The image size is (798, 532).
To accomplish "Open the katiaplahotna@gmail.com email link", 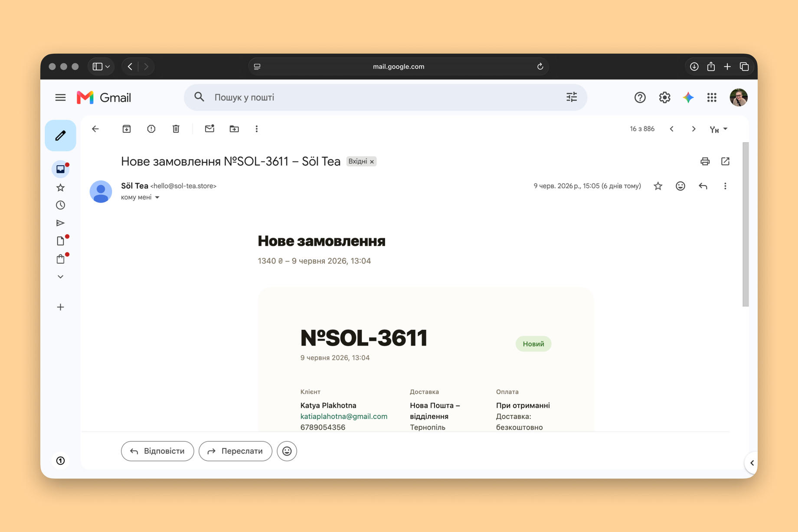I will point(344,416).
